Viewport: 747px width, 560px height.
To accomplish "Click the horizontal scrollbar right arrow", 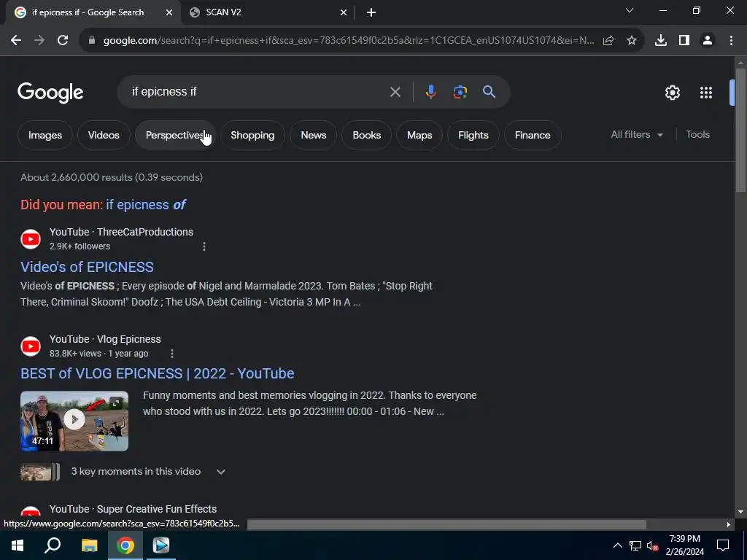I will point(729,525).
